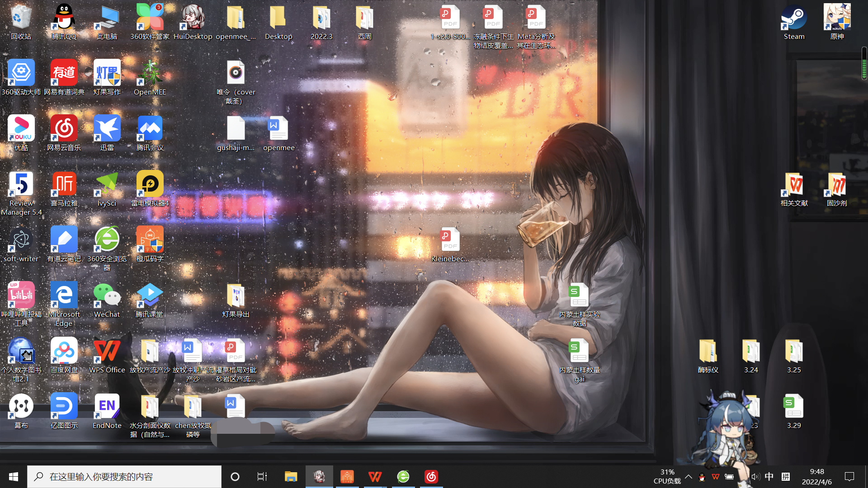Screen dimensions: 868x488
Task: Open File Explorer from taskbar
Action: pos(291,477)
